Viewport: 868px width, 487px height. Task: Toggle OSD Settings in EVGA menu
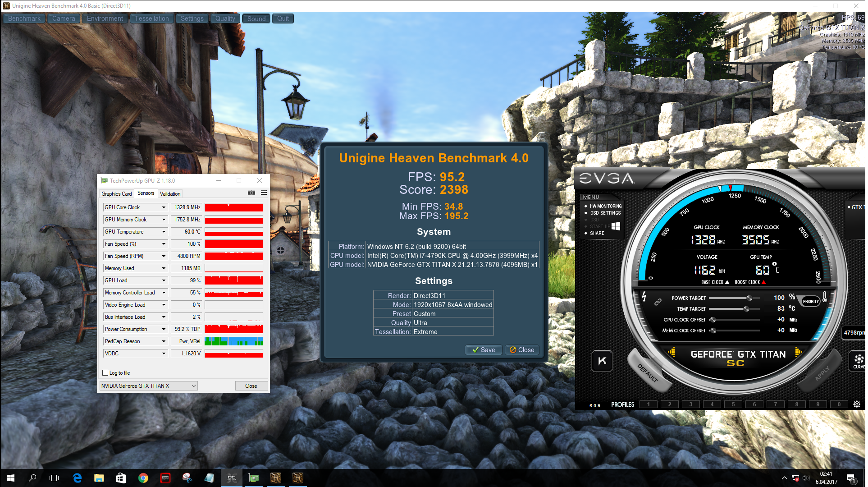(x=605, y=213)
